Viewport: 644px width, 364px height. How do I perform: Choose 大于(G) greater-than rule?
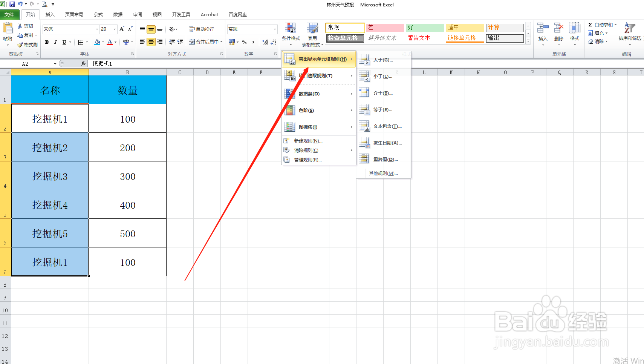click(x=384, y=60)
